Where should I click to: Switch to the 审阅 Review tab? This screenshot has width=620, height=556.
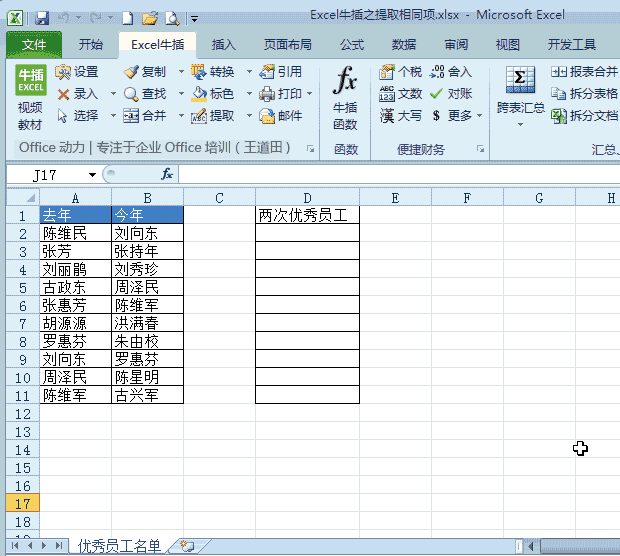[x=456, y=45]
